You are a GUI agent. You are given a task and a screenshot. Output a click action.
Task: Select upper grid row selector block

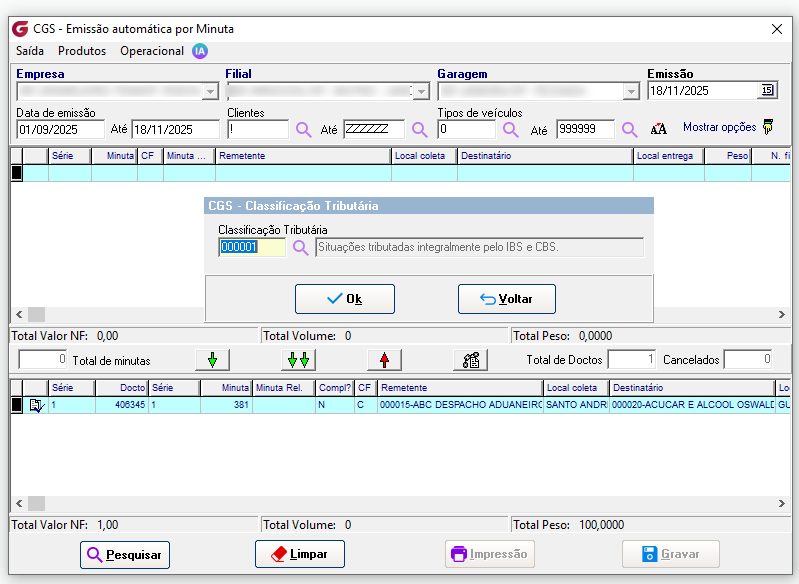(17, 173)
